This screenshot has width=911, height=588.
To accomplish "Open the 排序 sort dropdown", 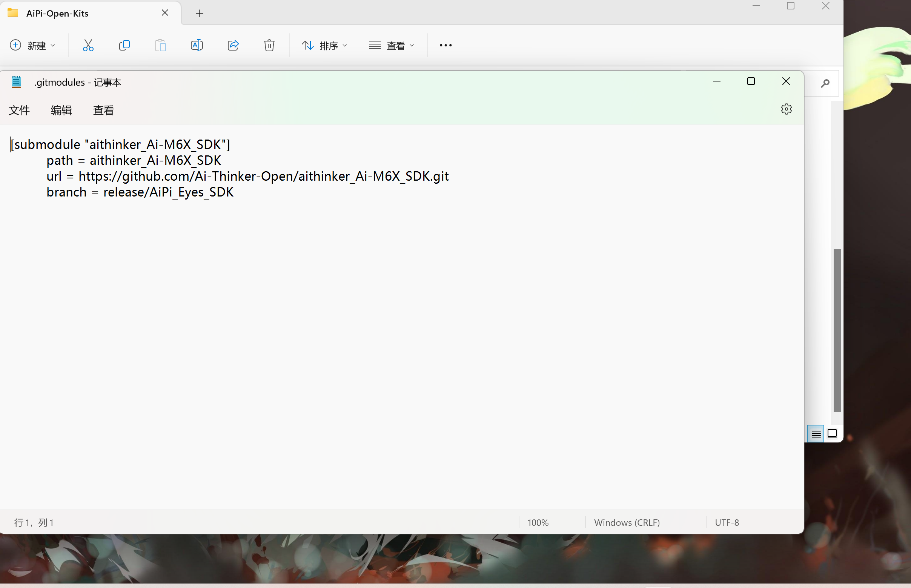I will tap(324, 45).
